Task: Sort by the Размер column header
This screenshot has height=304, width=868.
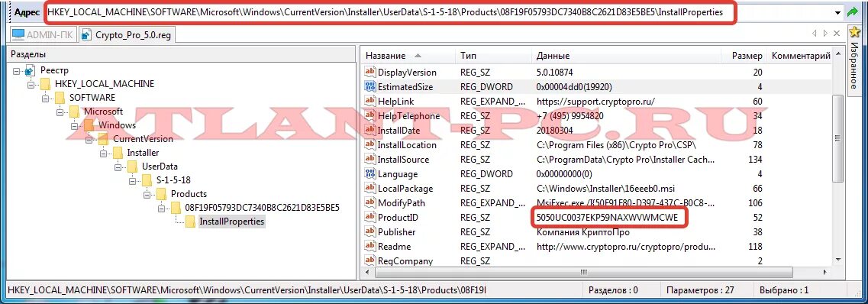Action: coord(745,56)
